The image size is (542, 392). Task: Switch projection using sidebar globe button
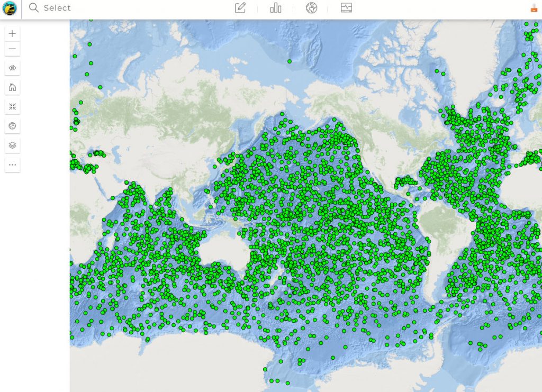[13, 126]
